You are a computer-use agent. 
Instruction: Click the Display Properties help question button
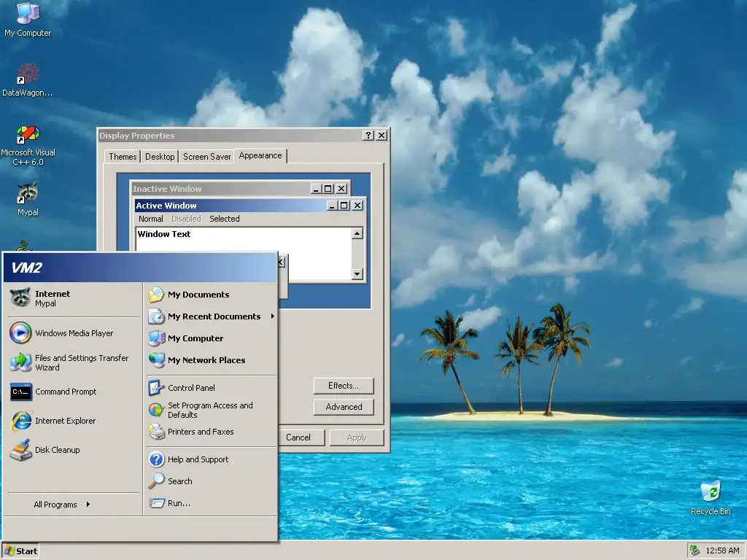point(368,135)
